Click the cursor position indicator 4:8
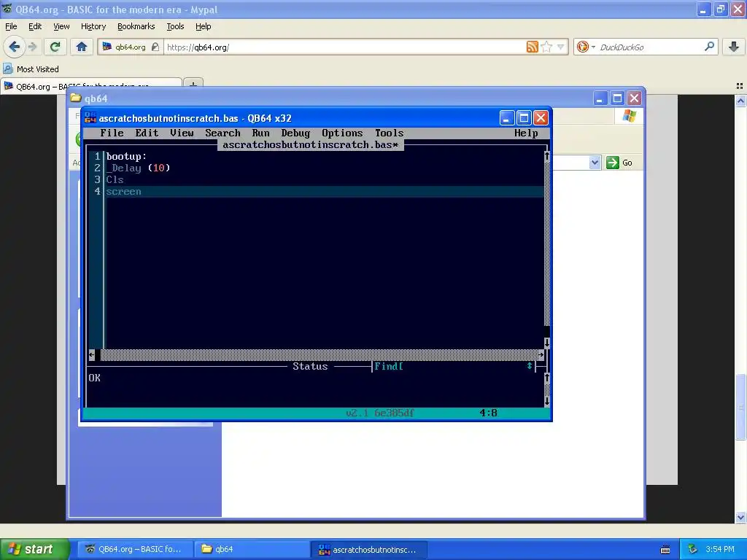Screen dimensions: 747x560 coord(488,413)
